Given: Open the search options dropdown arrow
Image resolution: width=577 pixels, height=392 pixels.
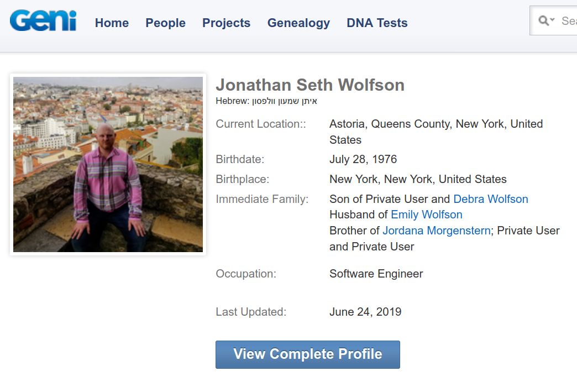Looking at the screenshot, I should (x=552, y=20).
